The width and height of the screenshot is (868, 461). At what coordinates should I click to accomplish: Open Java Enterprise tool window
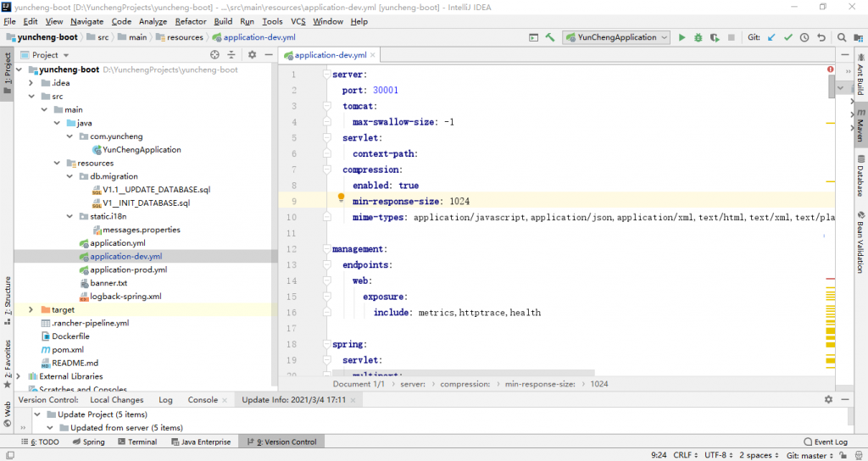(200, 442)
